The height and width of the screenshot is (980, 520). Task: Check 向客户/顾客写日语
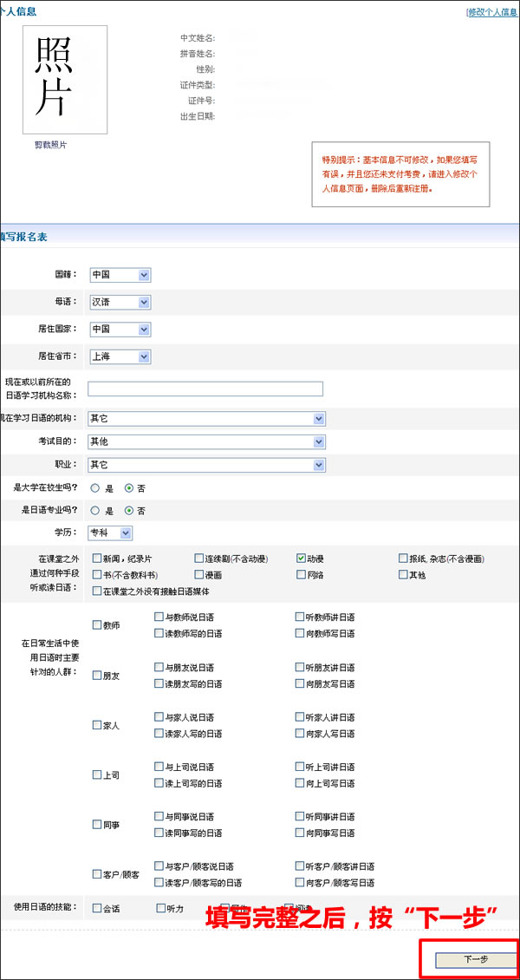[x=300, y=883]
